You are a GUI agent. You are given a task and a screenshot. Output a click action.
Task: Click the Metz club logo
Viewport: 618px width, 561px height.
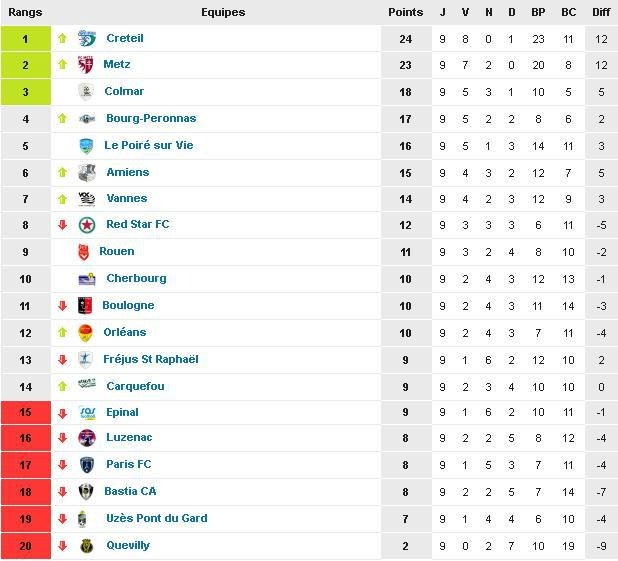tap(86, 65)
